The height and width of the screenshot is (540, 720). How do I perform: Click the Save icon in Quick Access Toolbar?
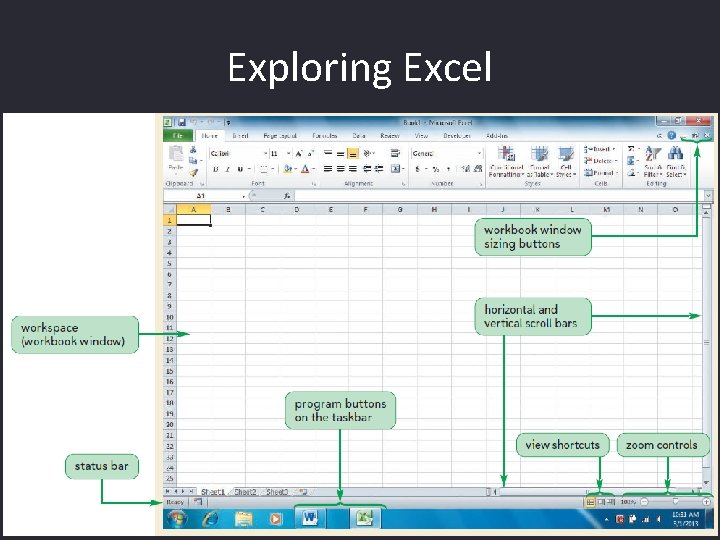(182, 122)
